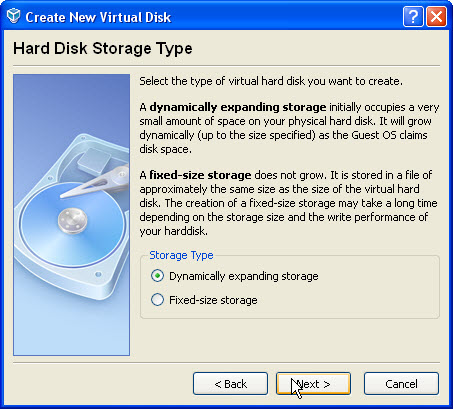This screenshot has width=453, height=409.
Task: Close the Create New Virtual Disk dialog
Action: (x=436, y=17)
